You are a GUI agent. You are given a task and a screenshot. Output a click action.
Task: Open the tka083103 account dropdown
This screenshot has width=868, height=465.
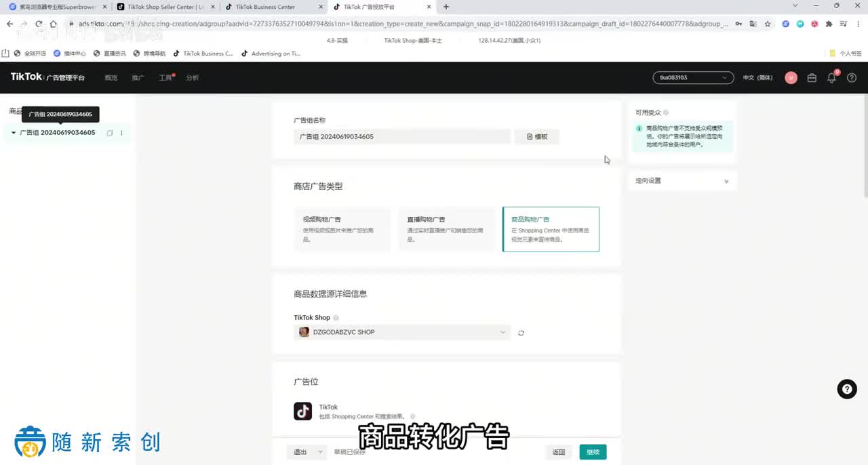pos(693,77)
